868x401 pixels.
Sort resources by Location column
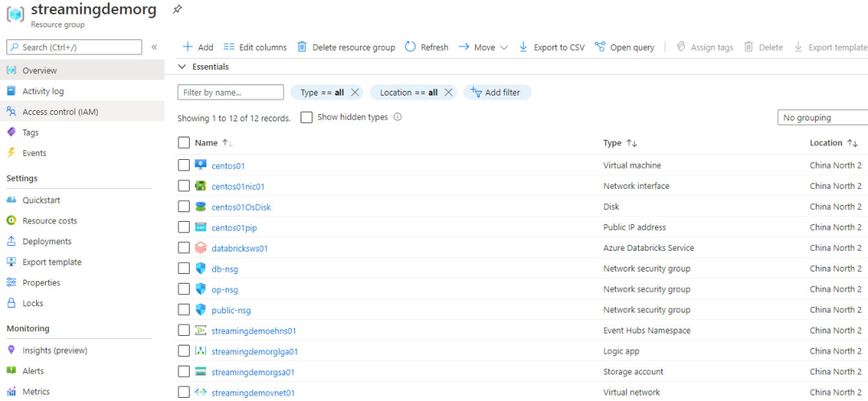[833, 143]
